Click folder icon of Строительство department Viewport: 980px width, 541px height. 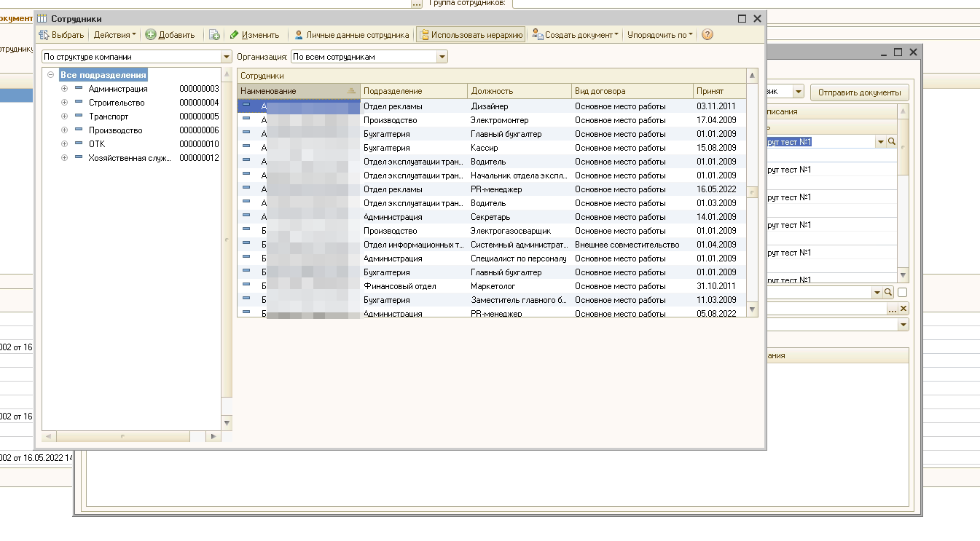click(79, 103)
